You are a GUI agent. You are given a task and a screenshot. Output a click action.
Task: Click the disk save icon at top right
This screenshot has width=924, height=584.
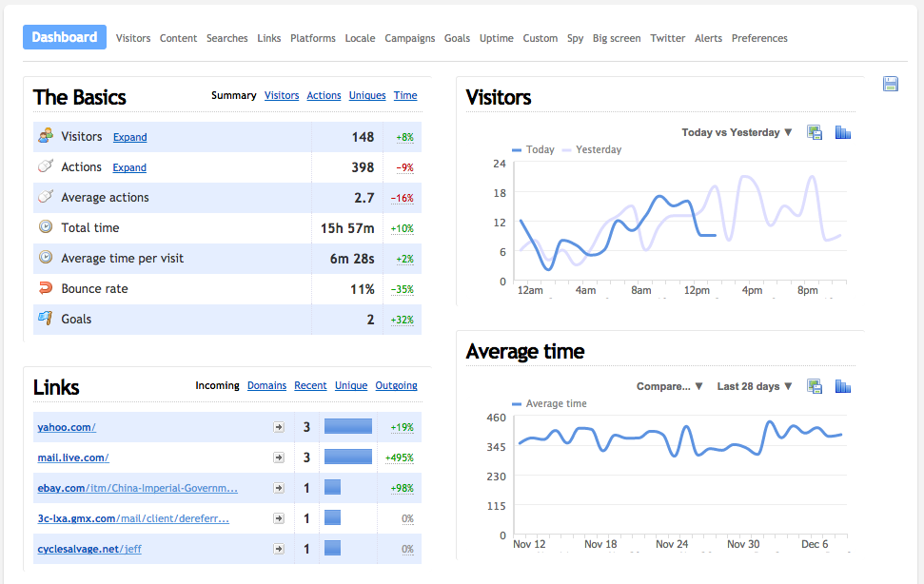click(891, 84)
